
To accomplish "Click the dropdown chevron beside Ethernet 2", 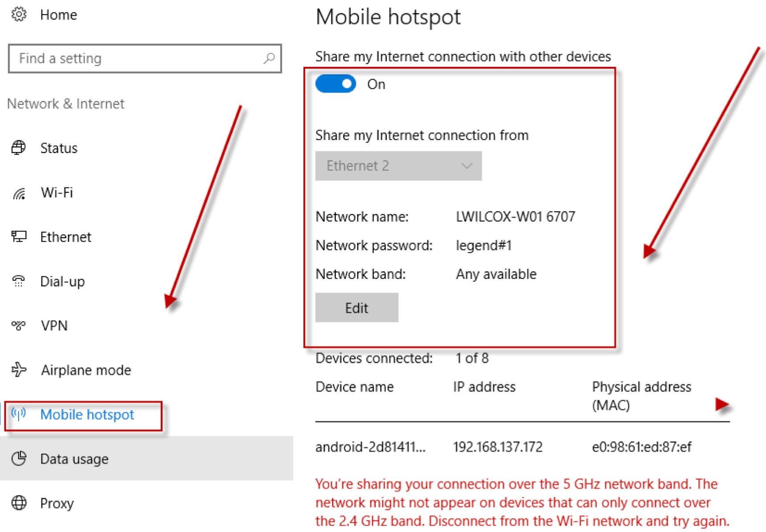I will click(467, 166).
